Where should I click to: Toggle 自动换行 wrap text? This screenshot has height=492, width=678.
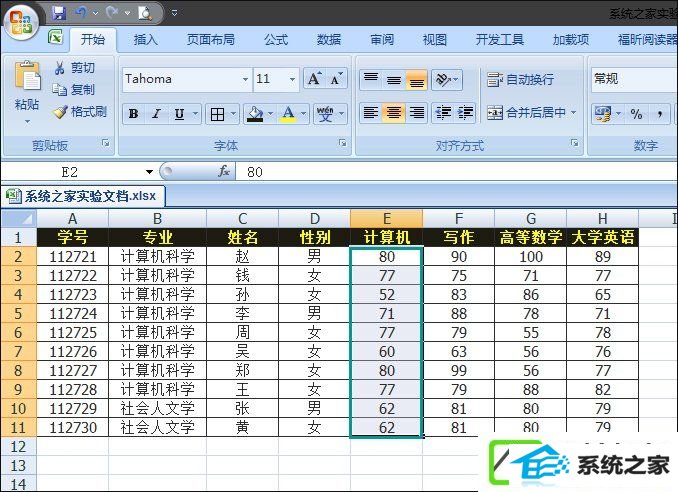coord(520,80)
